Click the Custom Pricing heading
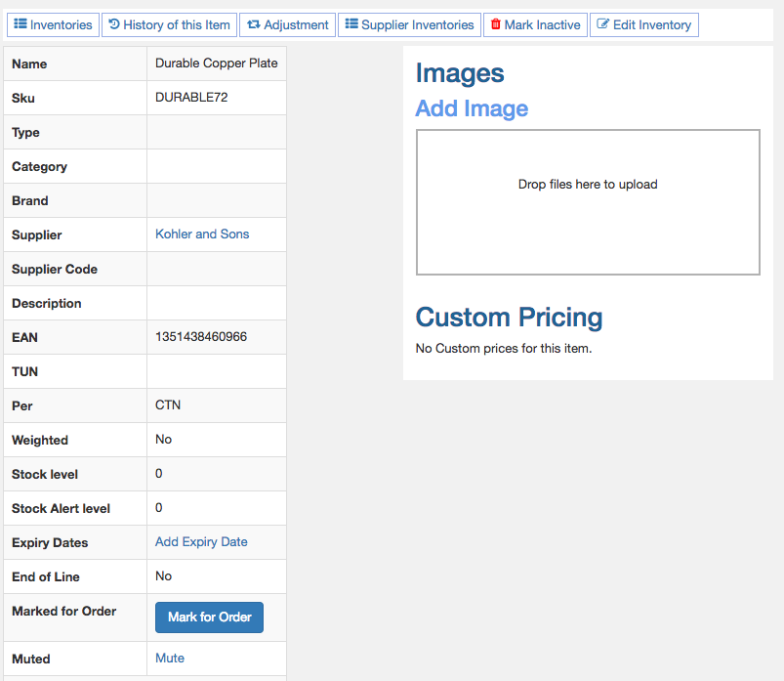784x681 pixels. (509, 318)
